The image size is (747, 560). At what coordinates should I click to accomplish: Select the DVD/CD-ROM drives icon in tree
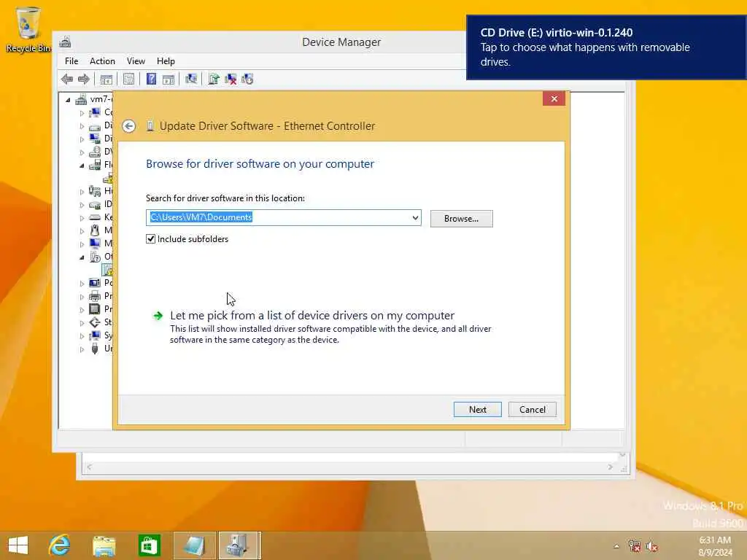(x=95, y=152)
